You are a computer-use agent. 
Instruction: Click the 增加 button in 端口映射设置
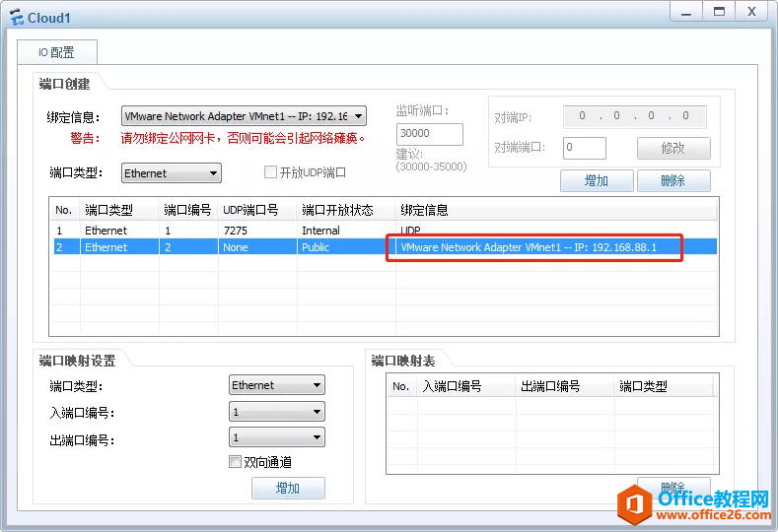click(x=288, y=488)
